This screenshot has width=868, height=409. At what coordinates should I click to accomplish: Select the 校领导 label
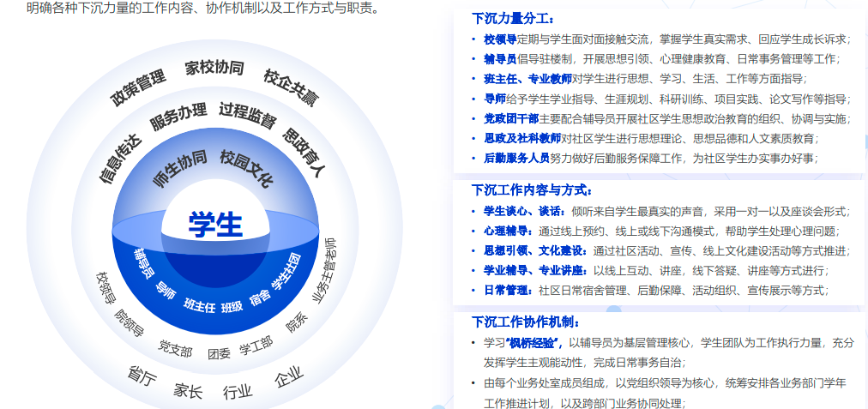[105, 287]
